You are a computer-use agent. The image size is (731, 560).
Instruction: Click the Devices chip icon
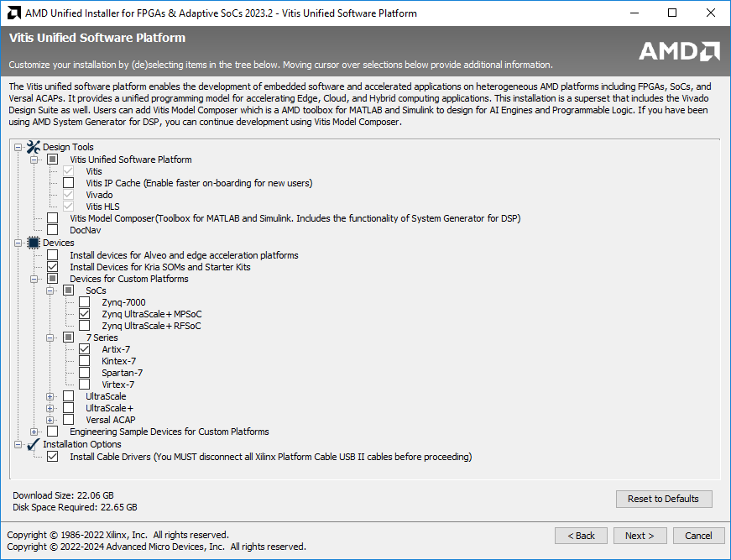[x=34, y=243]
